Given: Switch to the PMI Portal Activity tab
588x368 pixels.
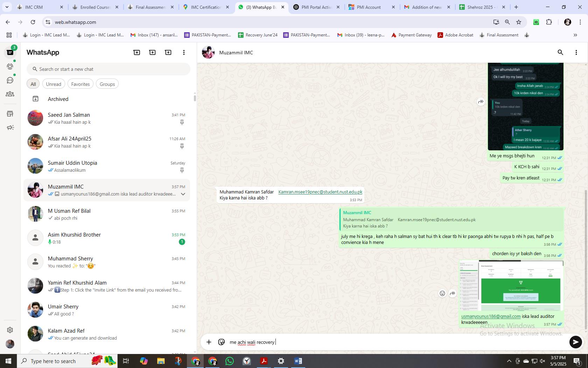Looking at the screenshot, I should pos(316,7).
